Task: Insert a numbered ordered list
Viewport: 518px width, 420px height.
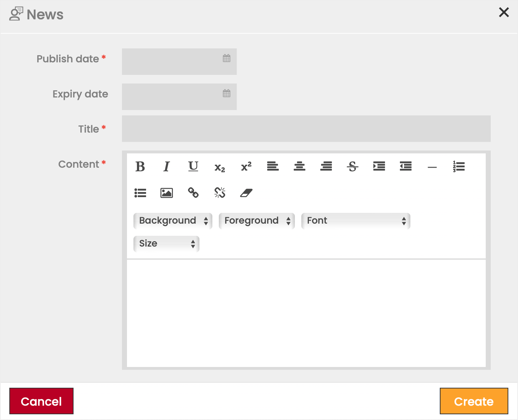Action: [x=459, y=167]
